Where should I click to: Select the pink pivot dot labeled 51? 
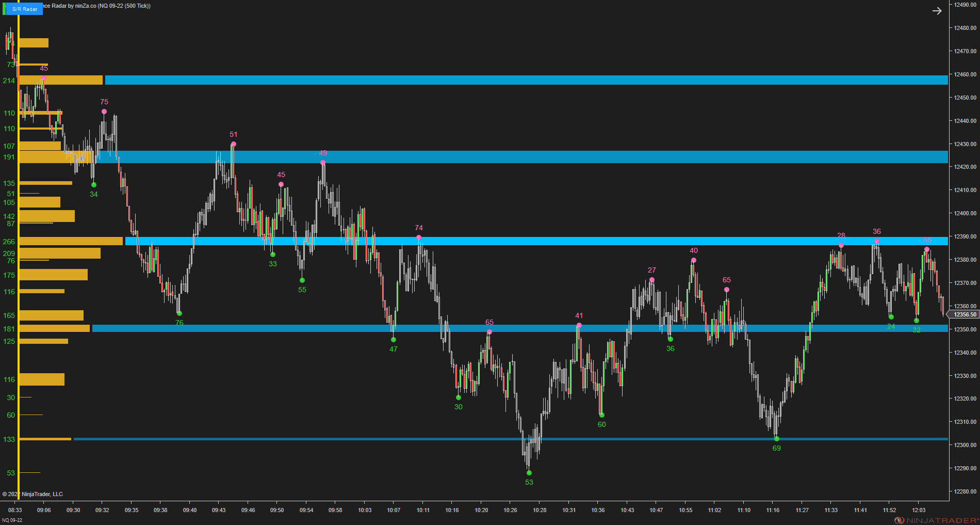(234, 144)
